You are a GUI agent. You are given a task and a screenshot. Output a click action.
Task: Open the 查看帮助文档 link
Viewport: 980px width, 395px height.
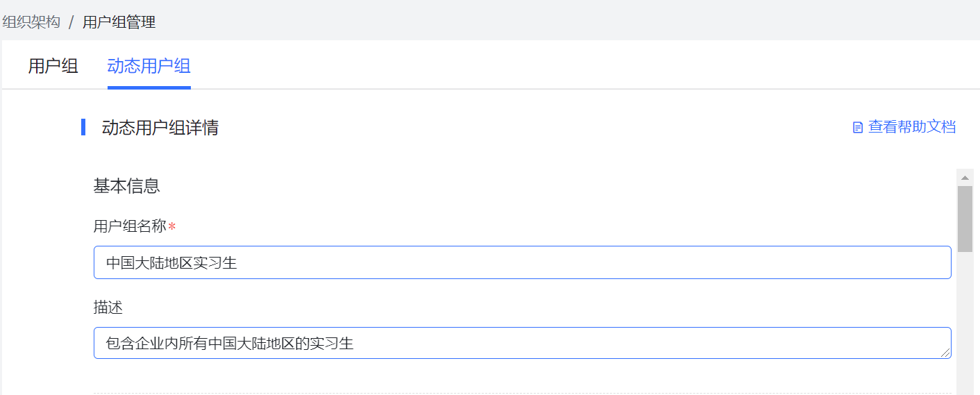pyautogui.click(x=912, y=127)
